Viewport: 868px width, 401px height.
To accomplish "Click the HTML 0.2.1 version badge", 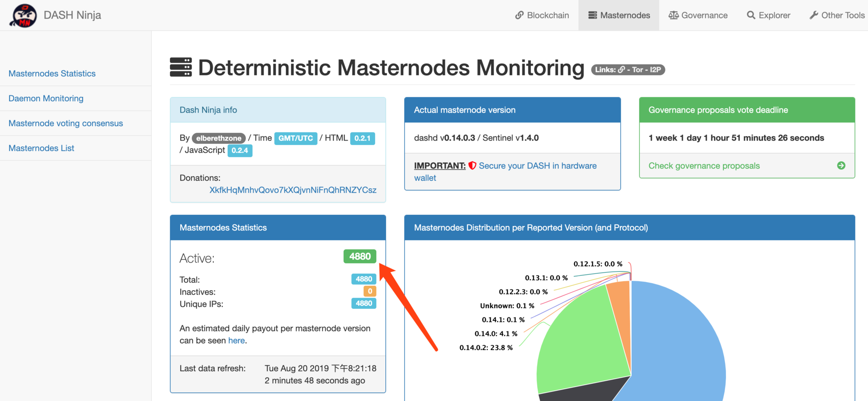I will [363, 138].
